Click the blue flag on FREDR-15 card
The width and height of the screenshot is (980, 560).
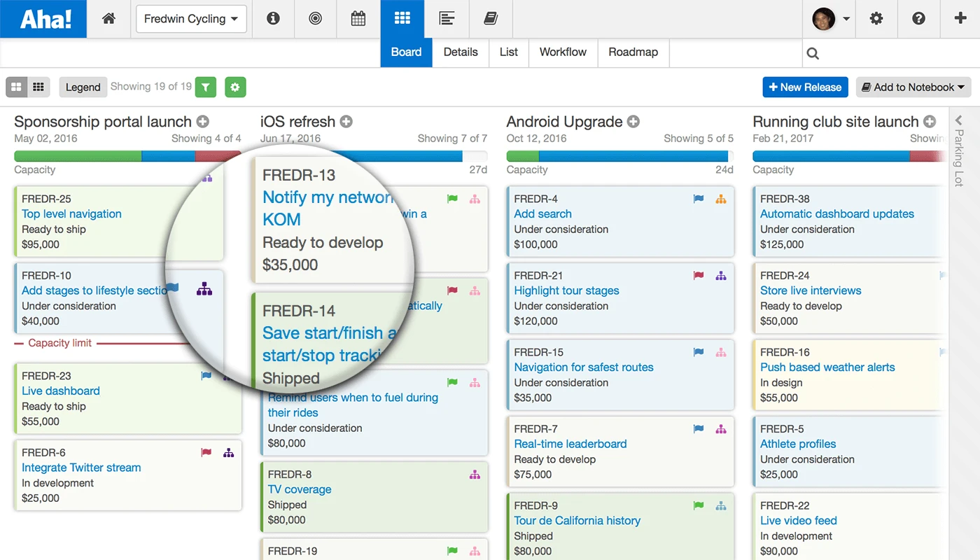click(x=699, y=353)
